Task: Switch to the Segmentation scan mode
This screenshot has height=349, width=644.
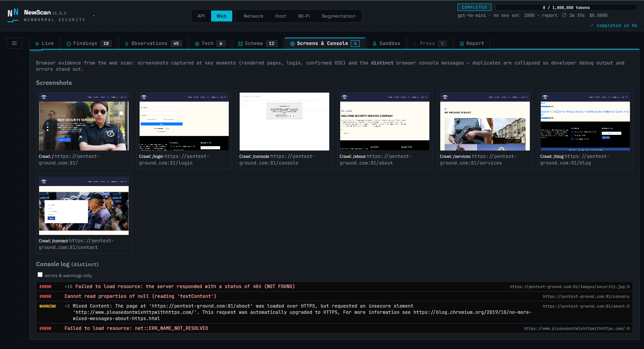Action: click(x=338, y=16)
